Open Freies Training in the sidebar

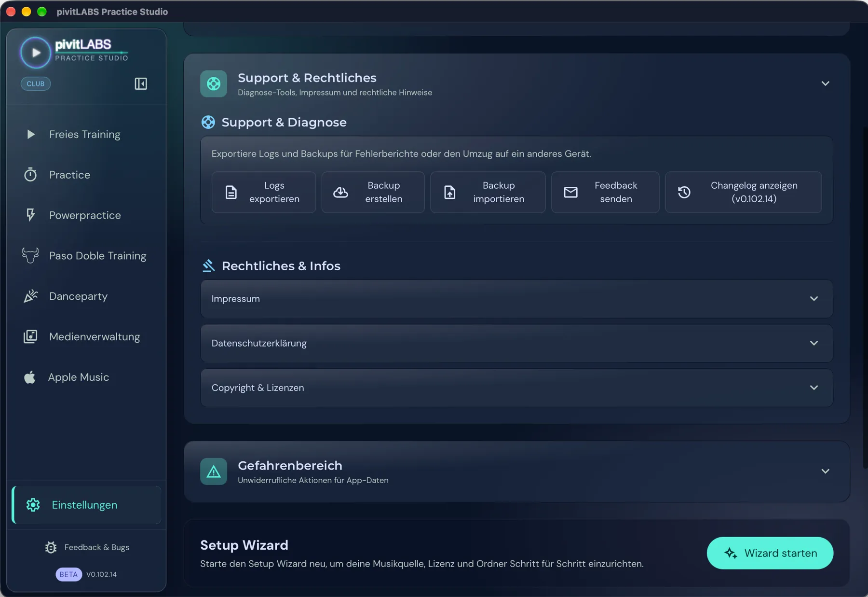pyautogui.click(x=86, y=134)
